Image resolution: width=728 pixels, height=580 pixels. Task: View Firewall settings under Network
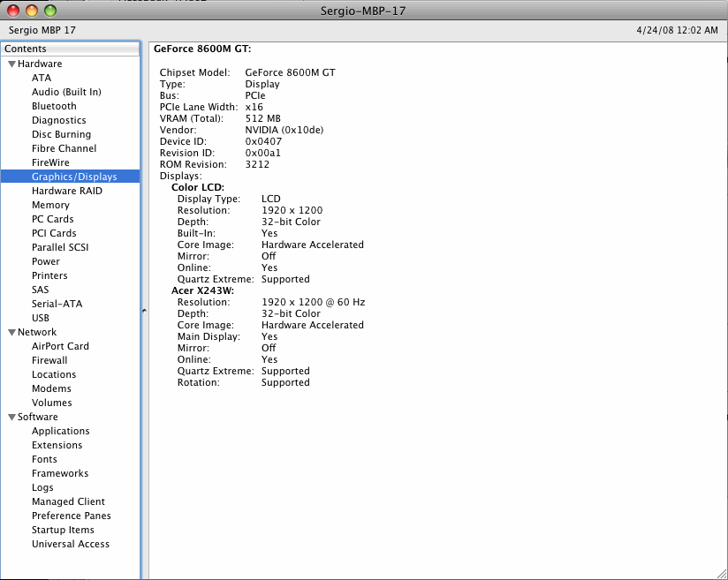point(49,360)
